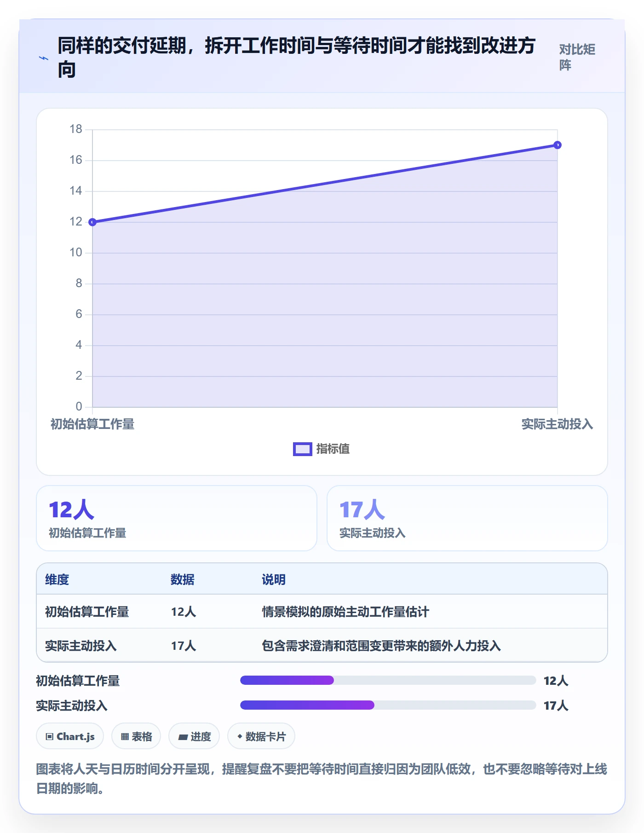Click the 12人 value beside the progress bar
Screen dimensions: 644x833
(x=556, y=681)
